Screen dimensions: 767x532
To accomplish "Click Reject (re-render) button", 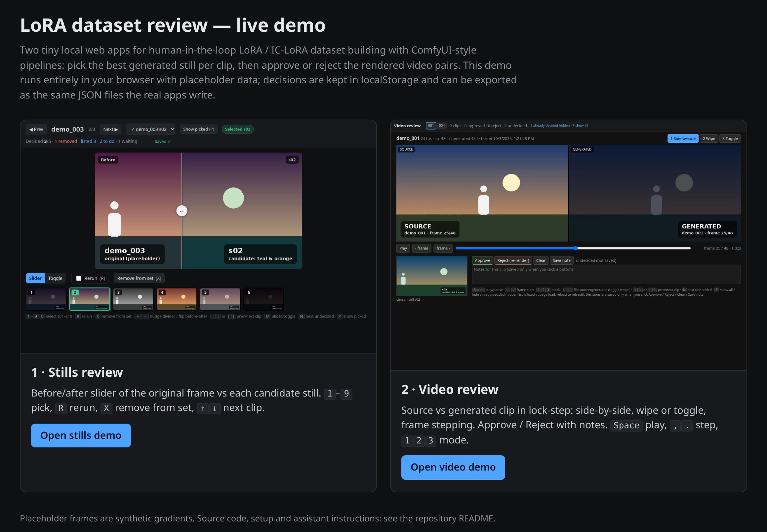I will [513, 261].
